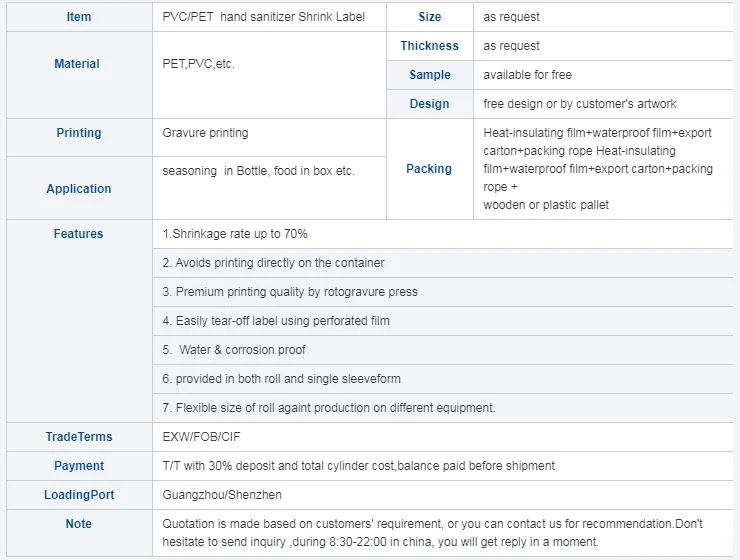
Task: Click the 'Gravure printing' value
Action: pyautogui.click(x=205, y=133)
